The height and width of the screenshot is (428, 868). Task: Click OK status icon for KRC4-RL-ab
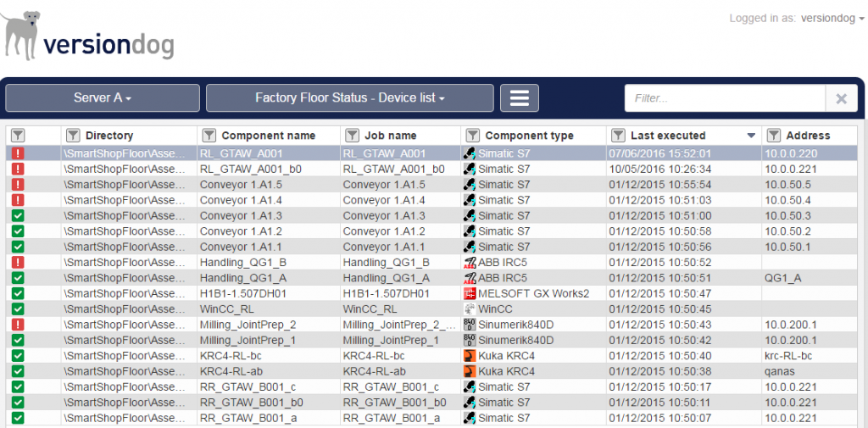18,371
